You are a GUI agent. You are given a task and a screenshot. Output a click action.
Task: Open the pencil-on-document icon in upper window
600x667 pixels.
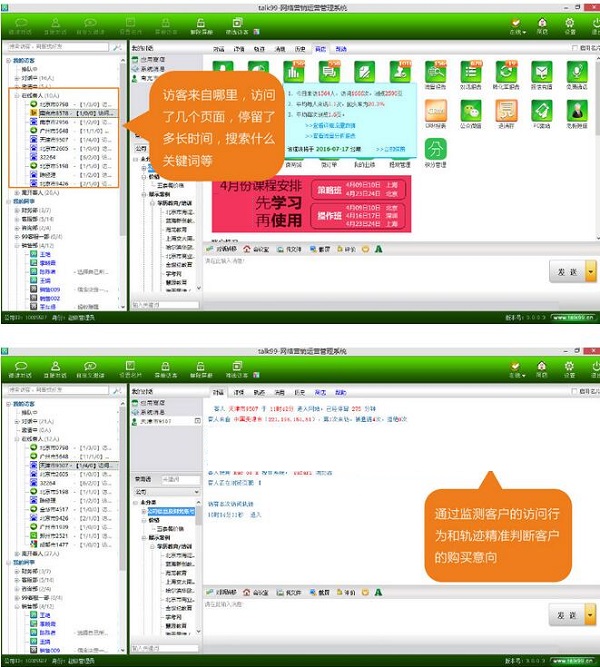364,71
